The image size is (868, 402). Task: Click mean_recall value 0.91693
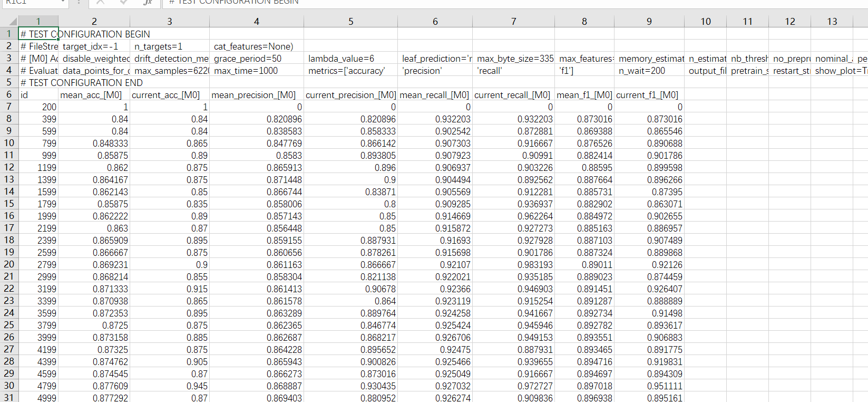click(x=435, y=240)
